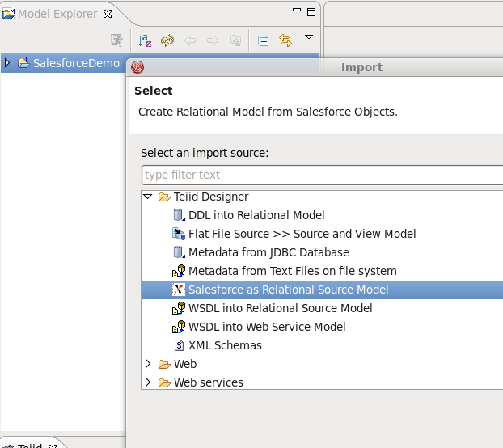Minimize the Model Explorer view
Image resolution: width=503 pixels, height=448 pixels.
[297, 10]
